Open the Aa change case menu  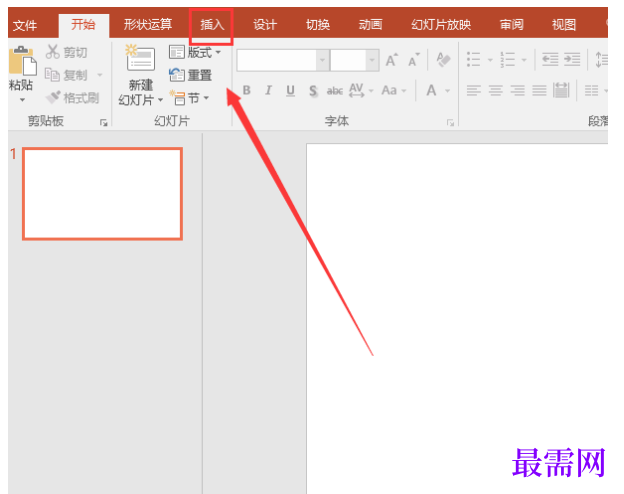pos(394,90)
